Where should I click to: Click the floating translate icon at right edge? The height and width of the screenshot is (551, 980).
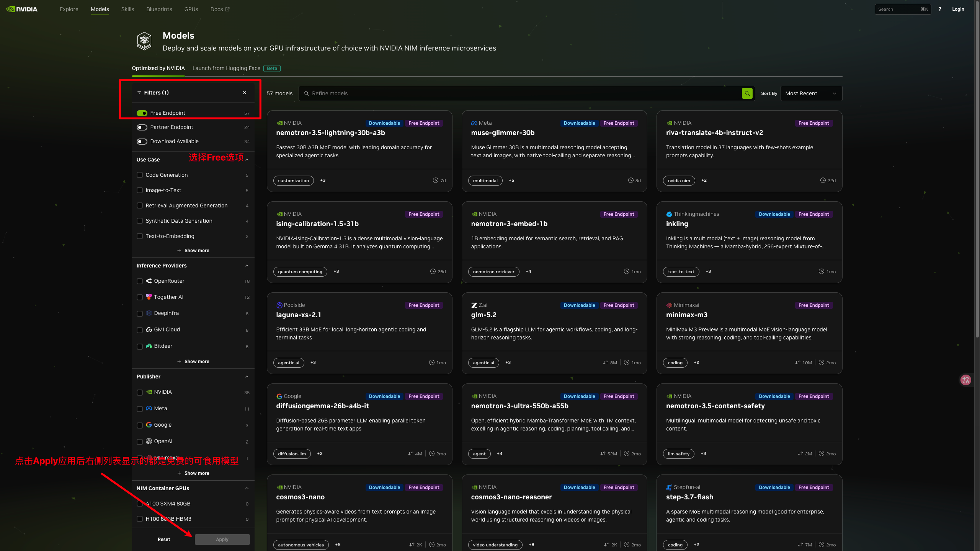coord(966,380)
